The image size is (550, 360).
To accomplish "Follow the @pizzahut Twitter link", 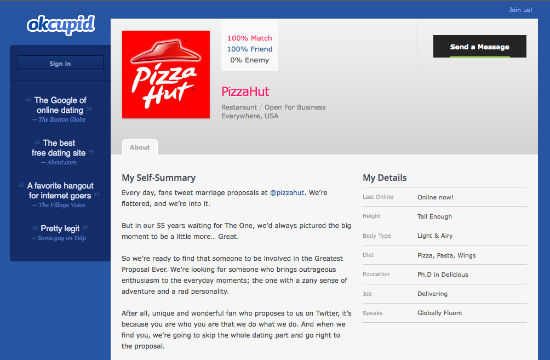I will (287, 192).
